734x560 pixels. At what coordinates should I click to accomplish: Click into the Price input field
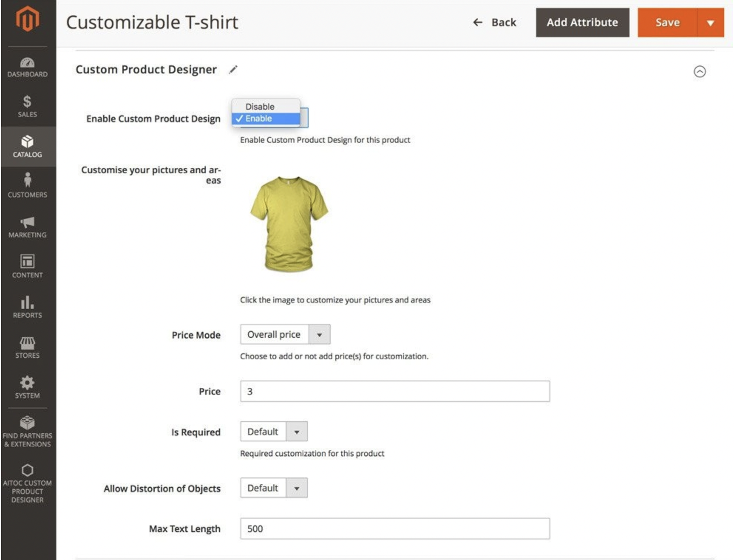pyautogui.click(x=395, y=391)
